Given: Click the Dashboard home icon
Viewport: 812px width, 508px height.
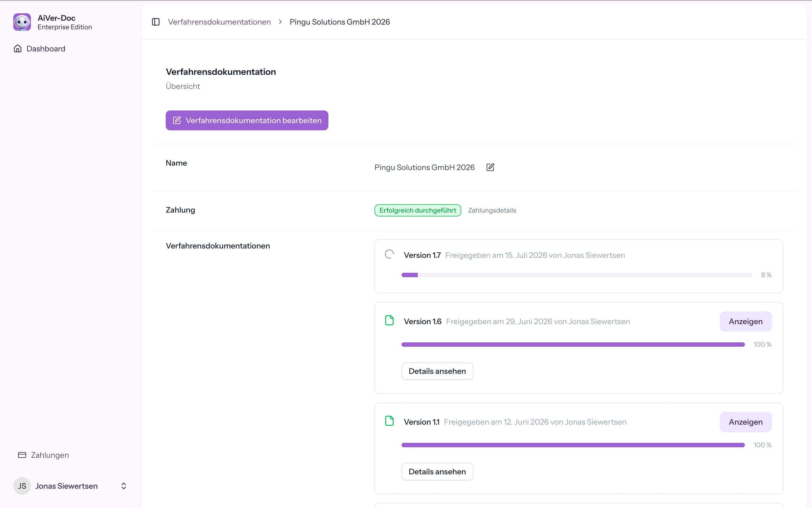Looking at the screenshot, I should pos(18,49).
